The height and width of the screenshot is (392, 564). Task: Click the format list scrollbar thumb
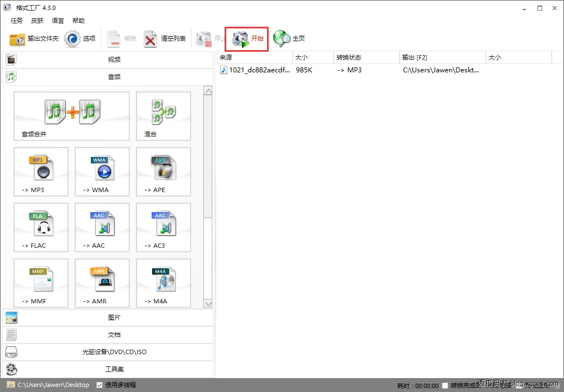click(x=208, y=156)
